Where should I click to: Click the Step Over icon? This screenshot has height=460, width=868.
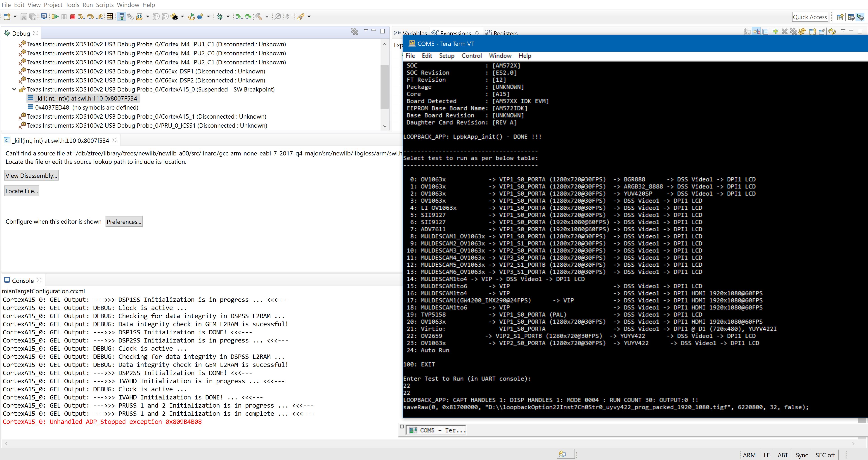[90, 16]
